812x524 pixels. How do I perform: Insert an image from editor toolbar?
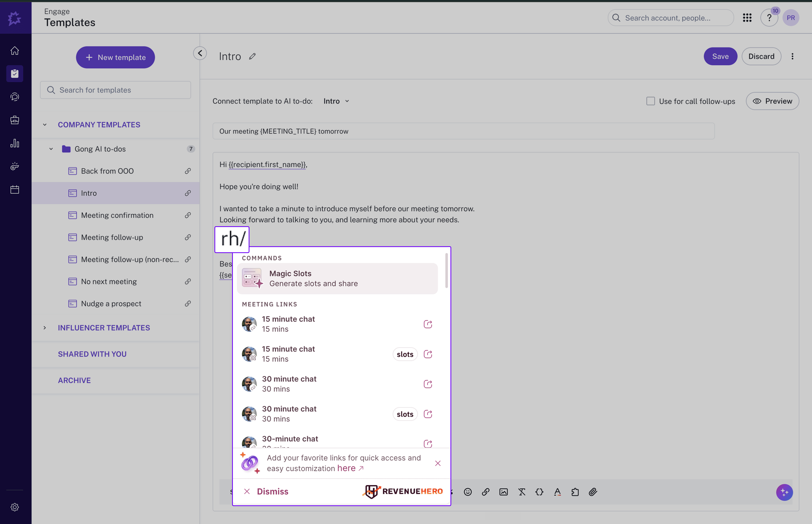pyautogui.click(x=503, y=492)
